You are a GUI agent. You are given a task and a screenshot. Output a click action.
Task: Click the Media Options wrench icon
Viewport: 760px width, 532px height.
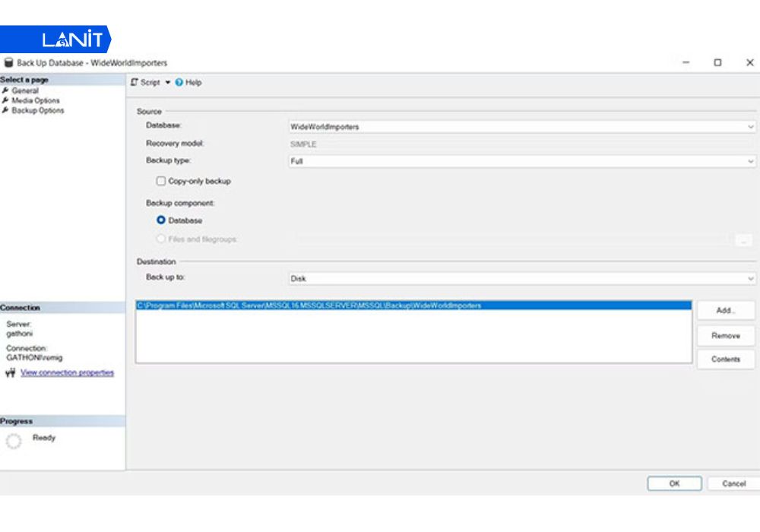[x=6, y=100]
